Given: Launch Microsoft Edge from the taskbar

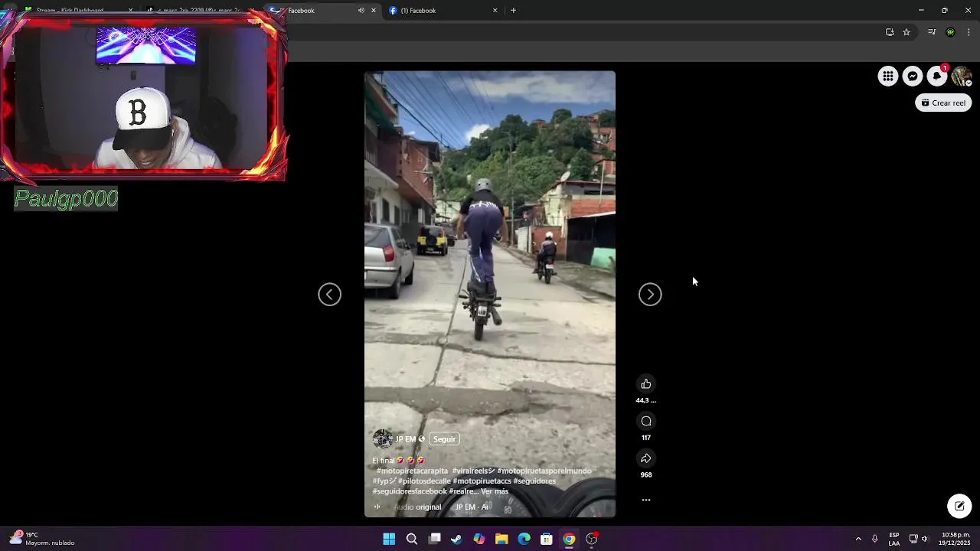Looking at the screenshot, I should click(524, 539).
